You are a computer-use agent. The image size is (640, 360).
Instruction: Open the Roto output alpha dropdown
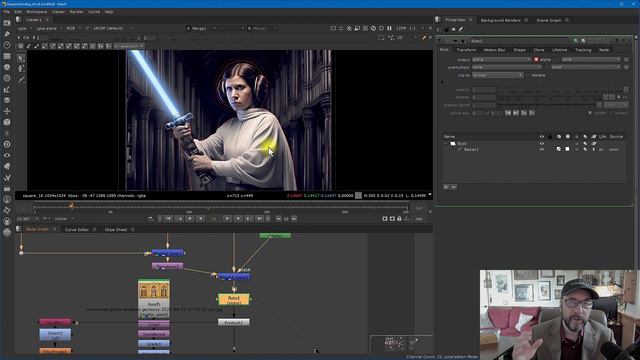tap(501, 60)
